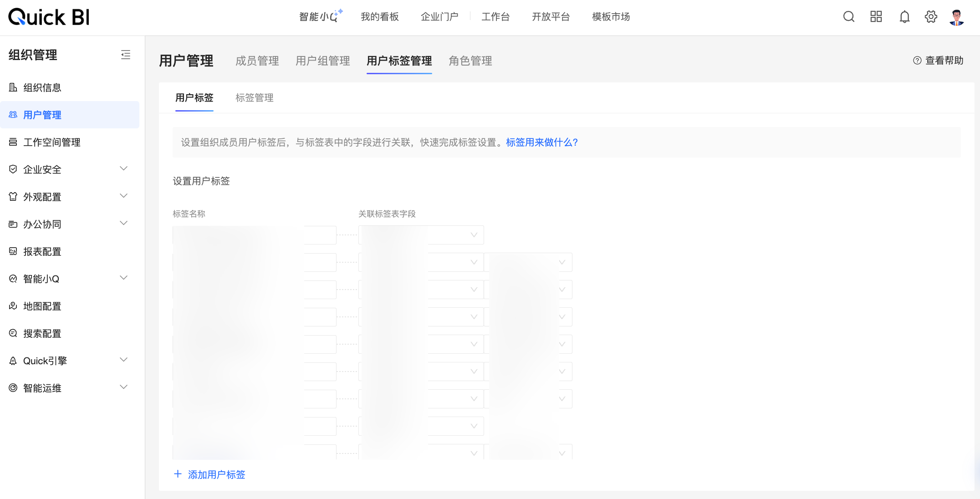Viewport: 980px width, 499px height.
Task: Expand the Quick引擎 sidebar section
Action: pyautogui.click(x=123, y=360)
